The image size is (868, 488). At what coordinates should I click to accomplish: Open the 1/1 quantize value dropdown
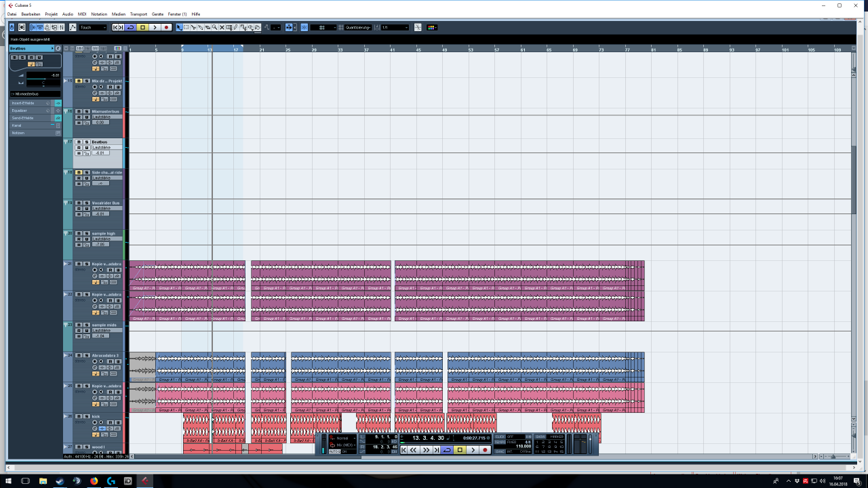(x=395, y=27)
